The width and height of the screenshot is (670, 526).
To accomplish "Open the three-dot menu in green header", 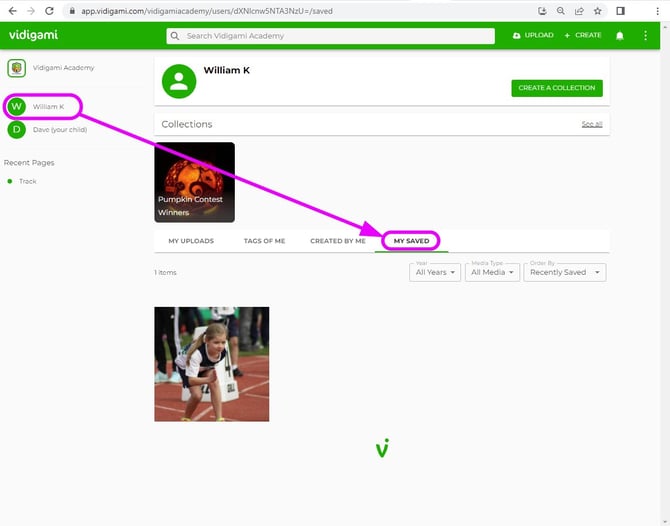I will coord(645,35).
